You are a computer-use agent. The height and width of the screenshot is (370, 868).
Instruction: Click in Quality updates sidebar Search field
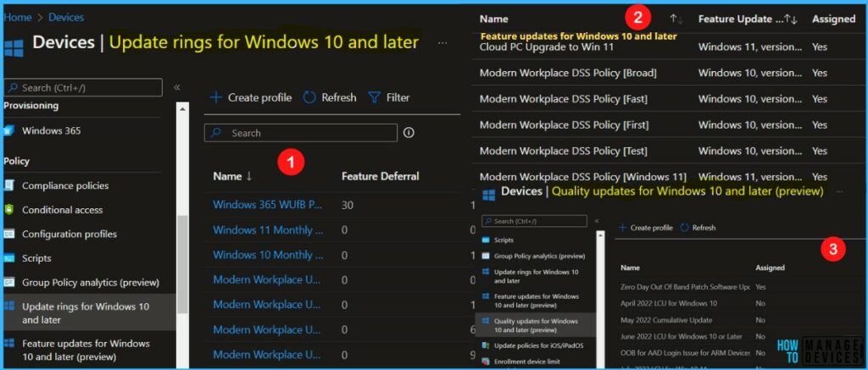tap(534, 221)
